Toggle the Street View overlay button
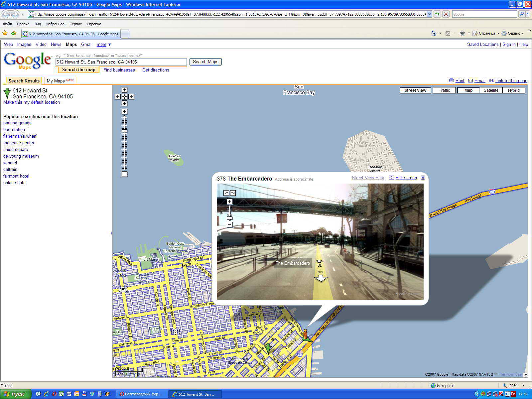Image resolution: width=532 pixels, height=399 pixels. click(x=415, y=90)
